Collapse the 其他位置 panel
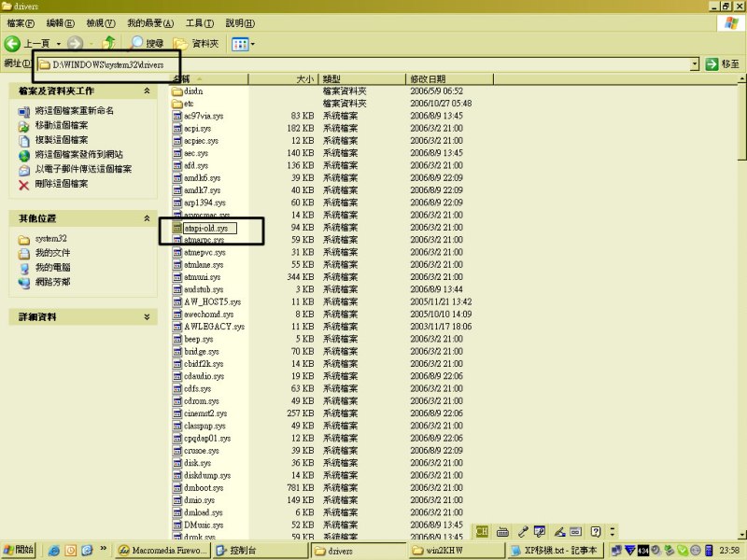The height and width of the screenshot is (560, 747). tap(147, 218)
